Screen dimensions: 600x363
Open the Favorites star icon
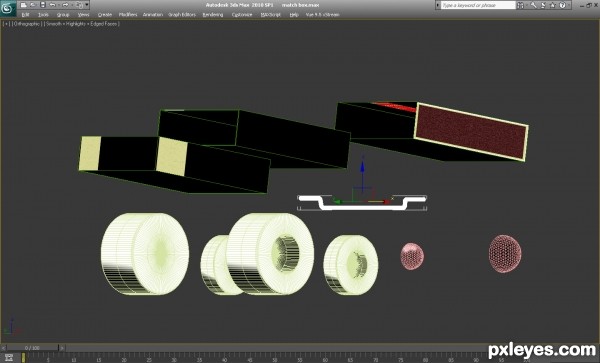[553, 5]
